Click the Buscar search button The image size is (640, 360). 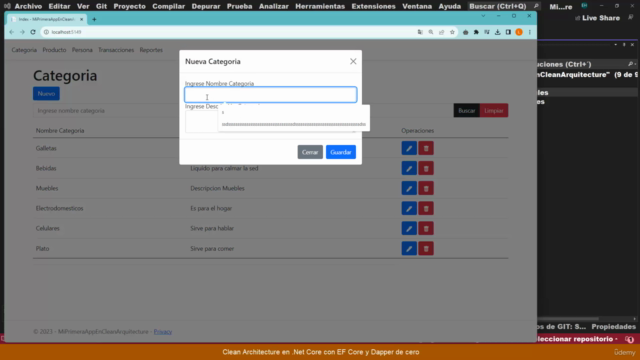click(x=467, y=111)
